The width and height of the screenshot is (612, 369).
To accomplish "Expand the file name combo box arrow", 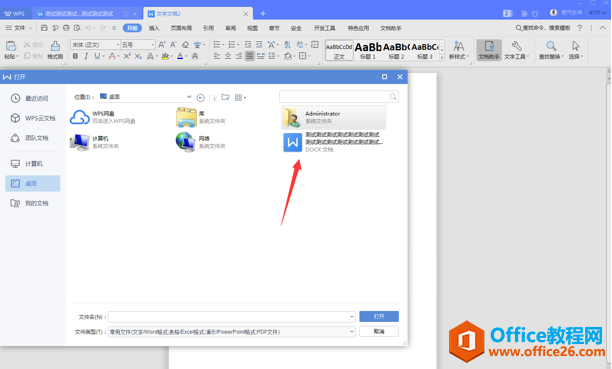I will [x=352, y=317].
